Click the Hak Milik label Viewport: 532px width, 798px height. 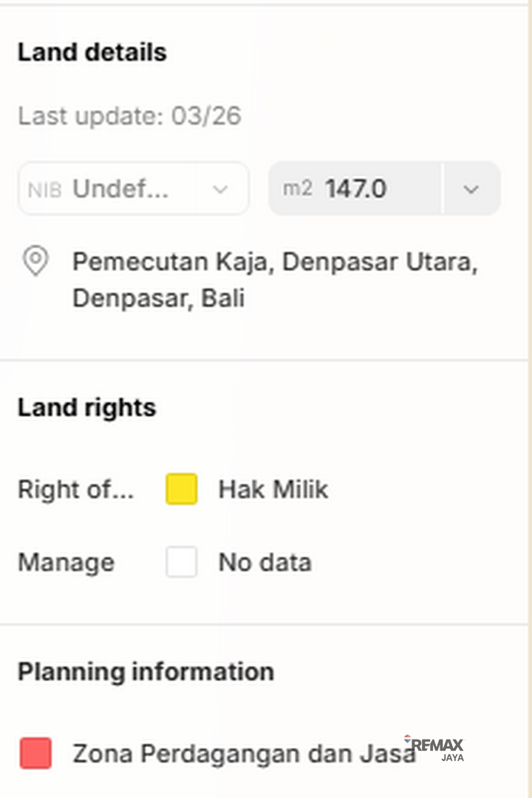[273, 489]
